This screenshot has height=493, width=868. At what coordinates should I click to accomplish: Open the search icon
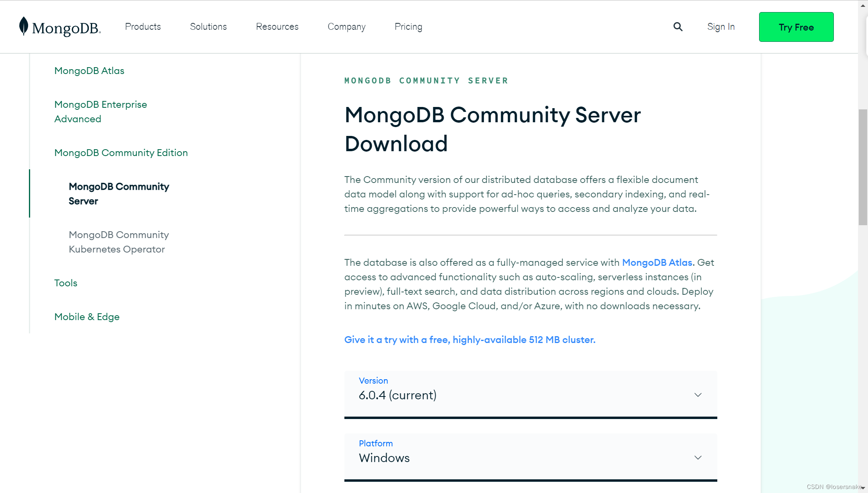tap(678, 27)
